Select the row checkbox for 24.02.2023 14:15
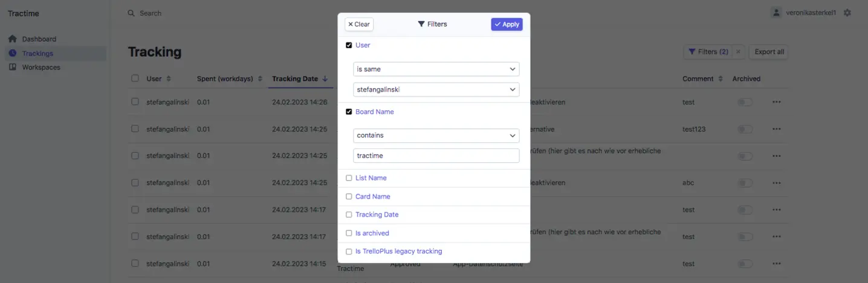 click(x=135, y=264)
